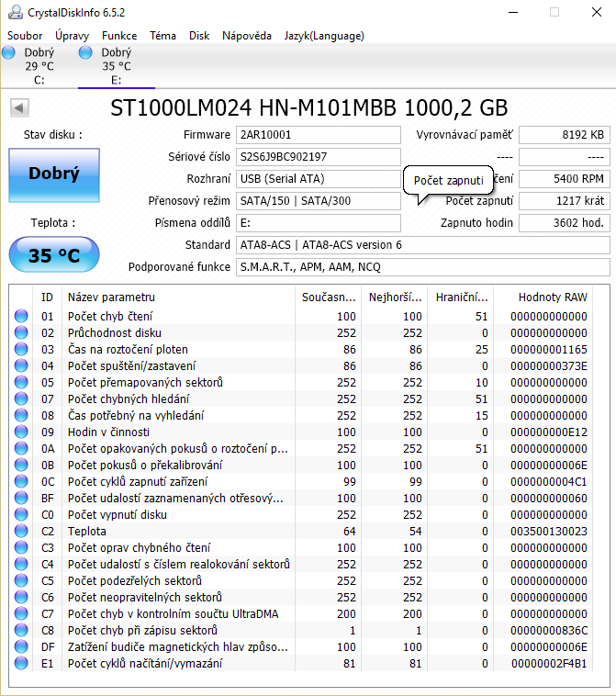Viewport: 616px width, 696px height.
Task: Click status orb for attribute BF row
Action: (21, 498)
